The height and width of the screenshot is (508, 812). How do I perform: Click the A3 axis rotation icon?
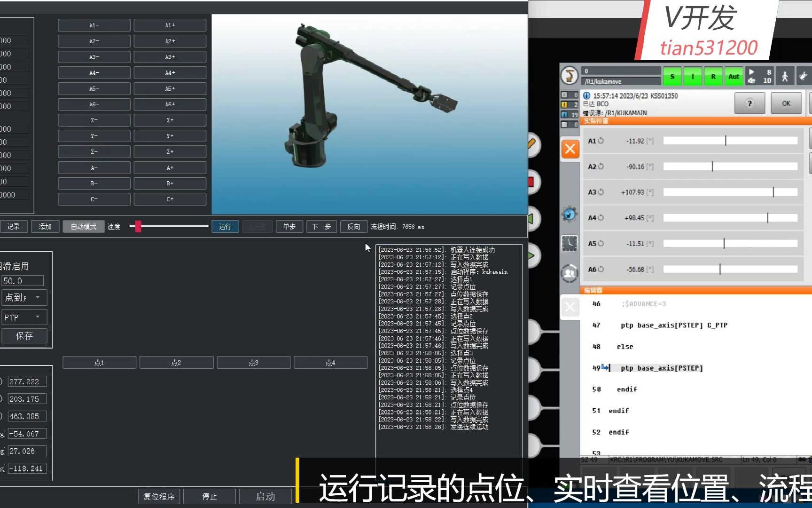point(601,192)
